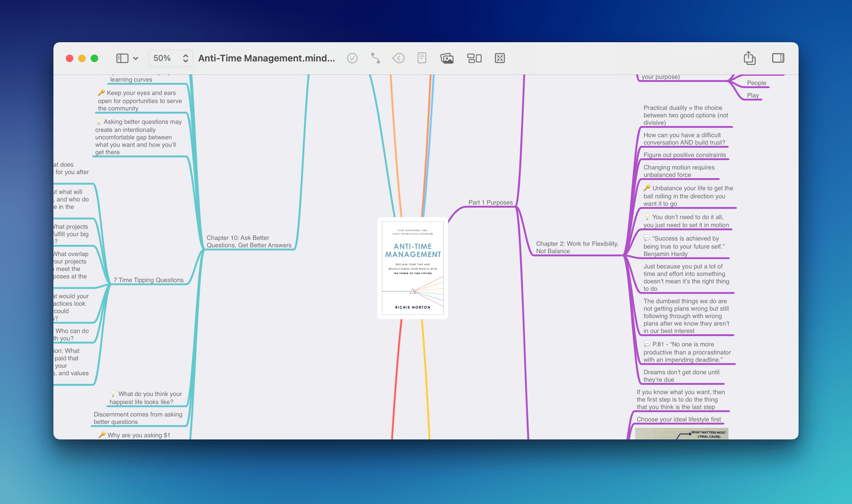Click the What Matters Most image thumbnail
The width and height of the screenshot is (852, 504).
pos(682,434)
